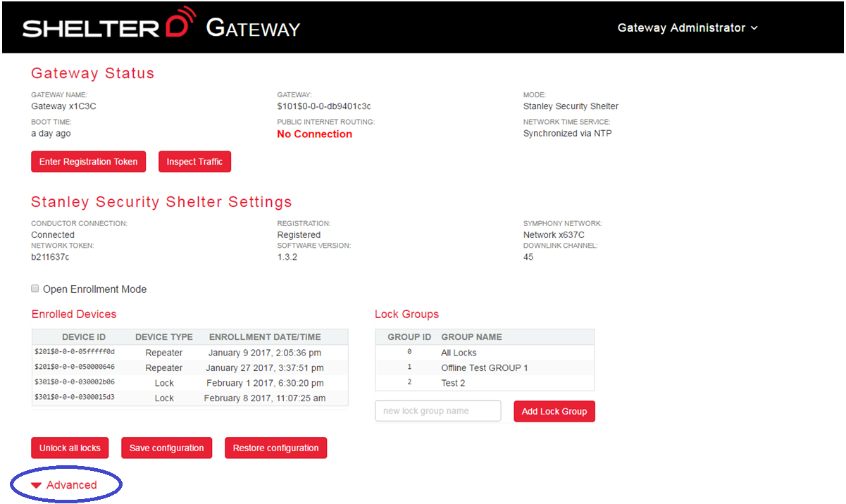
Task: Click Restore configuration button
Action: (x=275, y=448)
